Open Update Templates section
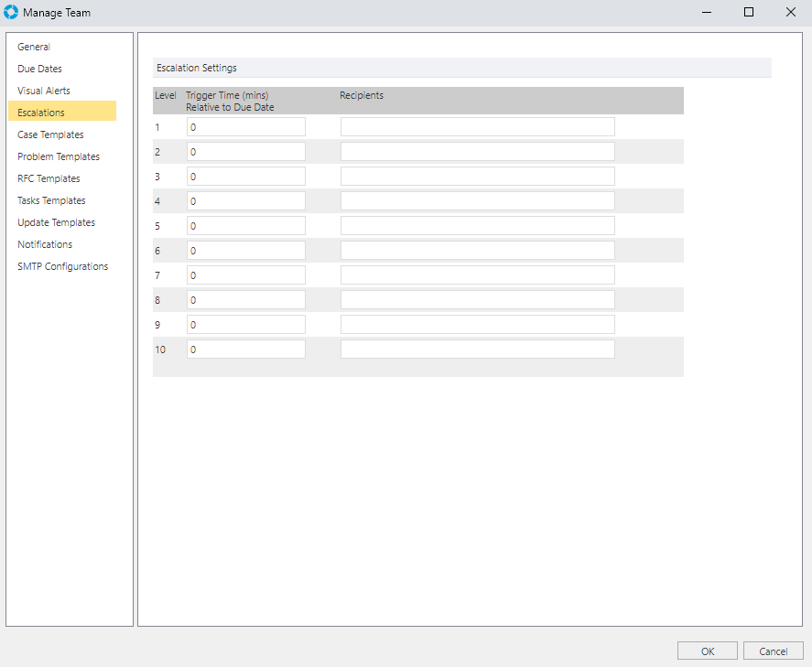 [x=56, y=222]
